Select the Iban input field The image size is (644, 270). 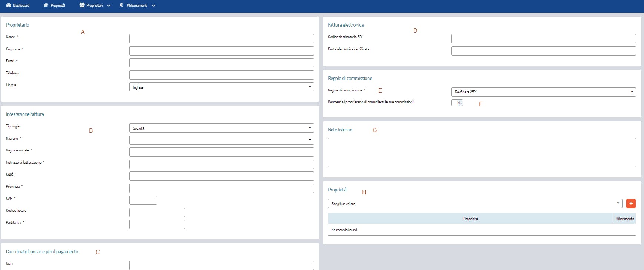(x=221, y=265)
